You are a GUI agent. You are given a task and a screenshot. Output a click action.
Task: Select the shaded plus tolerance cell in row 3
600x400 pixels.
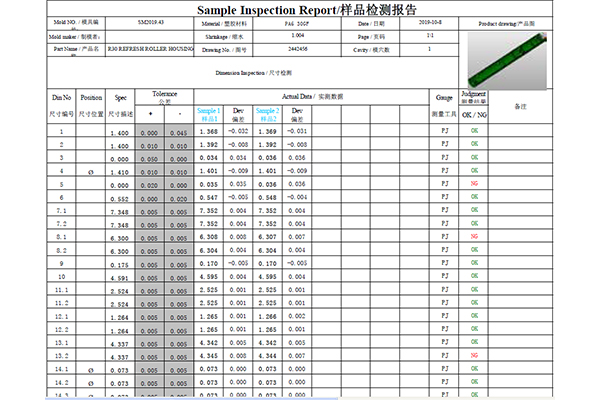[x=150, y=157]
